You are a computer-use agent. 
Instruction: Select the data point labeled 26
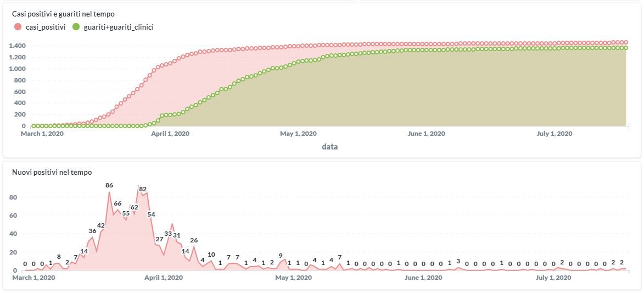pyautogui.click(x=194, y=240)
